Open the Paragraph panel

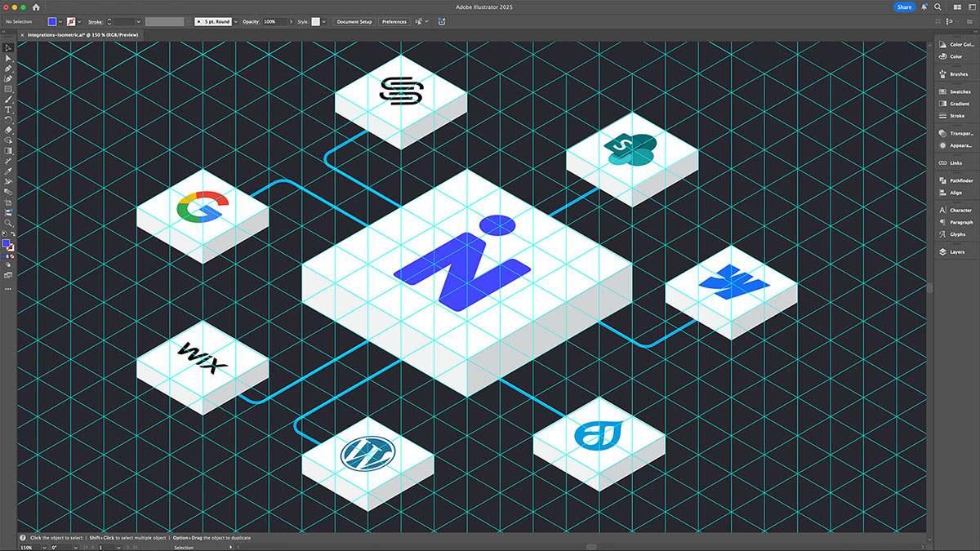957,222
